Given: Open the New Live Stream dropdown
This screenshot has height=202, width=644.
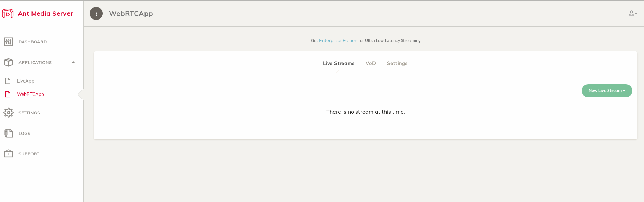Looking at the screenshot, I should pos(607,91).
